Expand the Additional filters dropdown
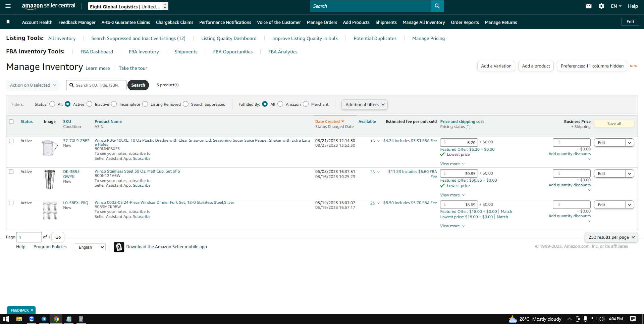644x324 pixels. 365,105
